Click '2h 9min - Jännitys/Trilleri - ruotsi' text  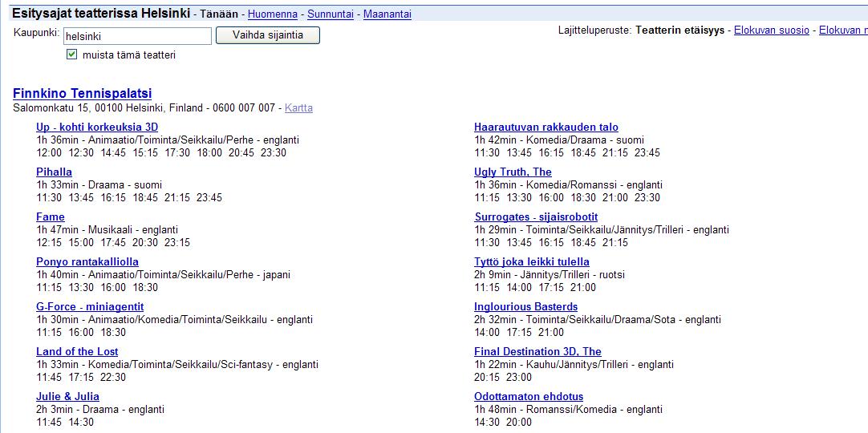pyautogui.click(x=550, y=274)
